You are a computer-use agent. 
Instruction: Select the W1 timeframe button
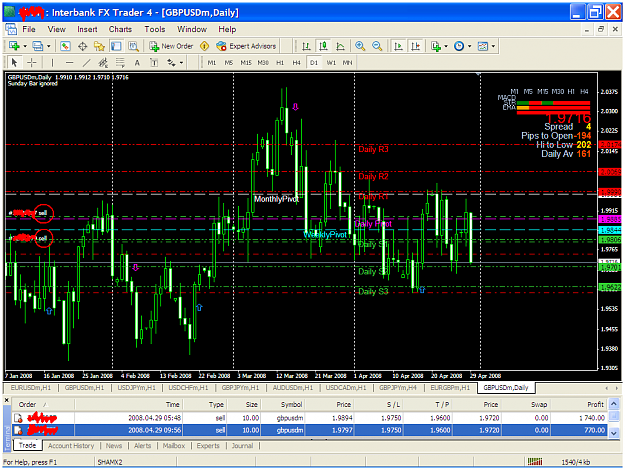click(331, 63)
